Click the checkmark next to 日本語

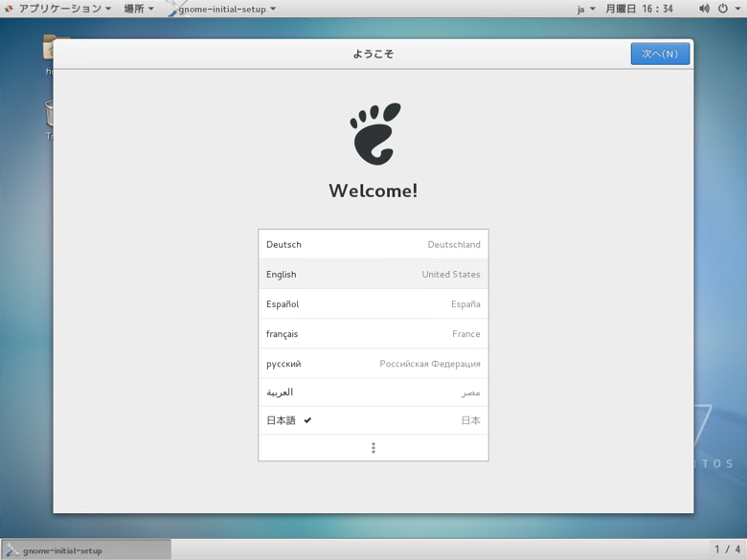[307, 420]
